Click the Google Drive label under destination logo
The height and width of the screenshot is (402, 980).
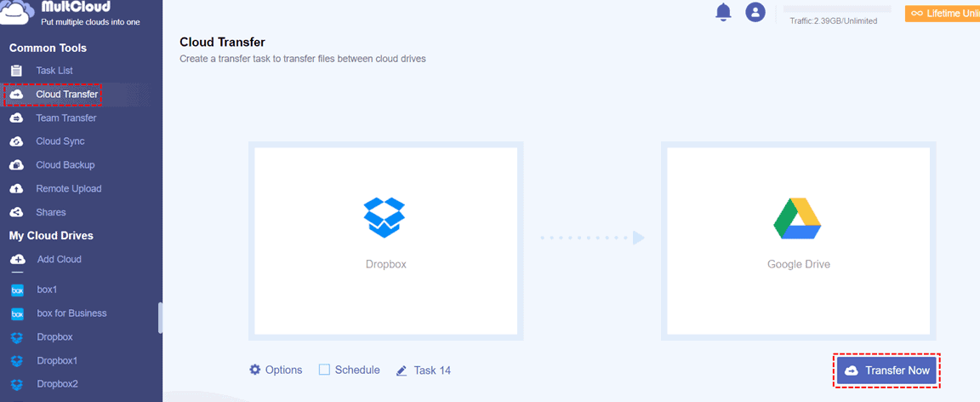(x=799, y=264)
